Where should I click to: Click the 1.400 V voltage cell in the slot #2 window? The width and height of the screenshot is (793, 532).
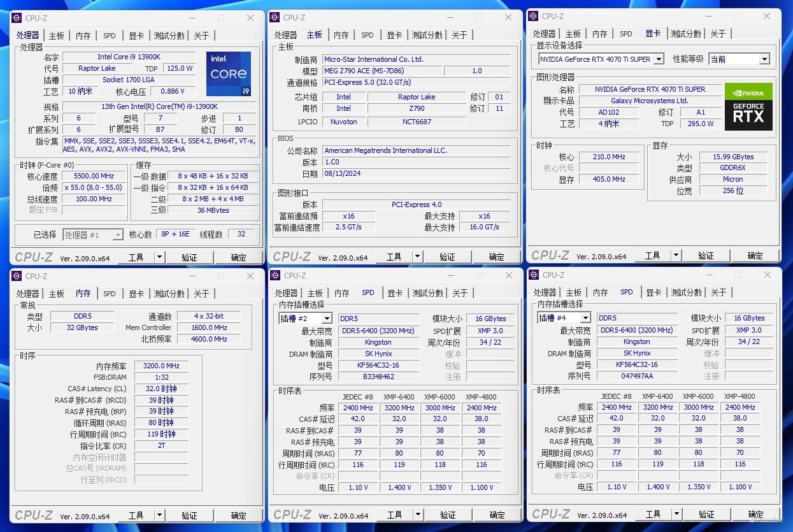click(399, 487)
